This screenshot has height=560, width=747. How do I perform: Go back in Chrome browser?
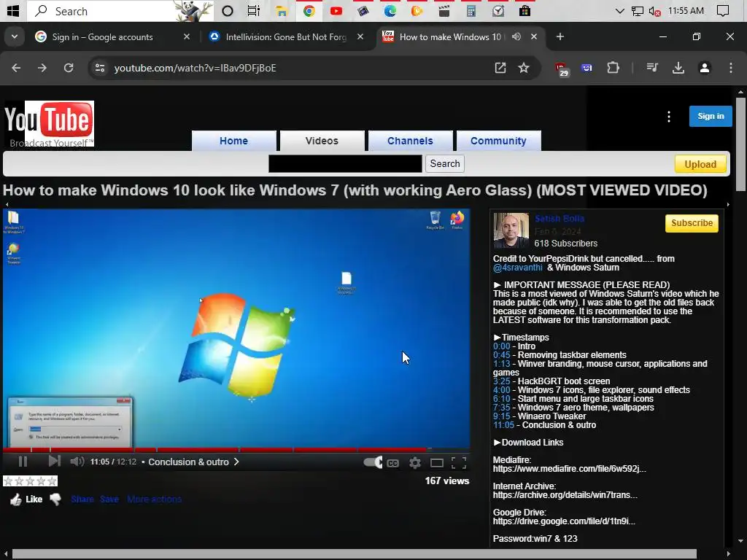pos(16,68)
